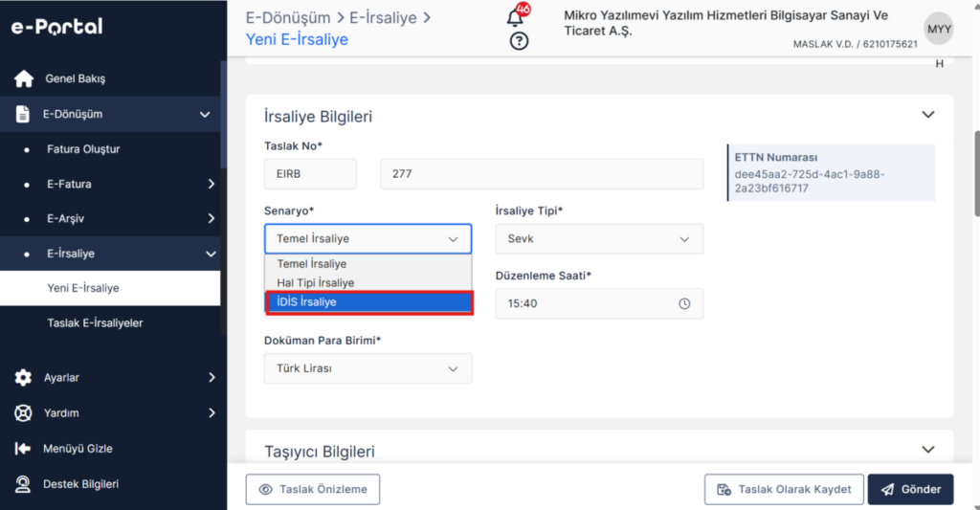This screenshot has height=510, width=980.
Task: Expand the E-Arşiv submenu arrow
Action: click(x=211, y=218)
